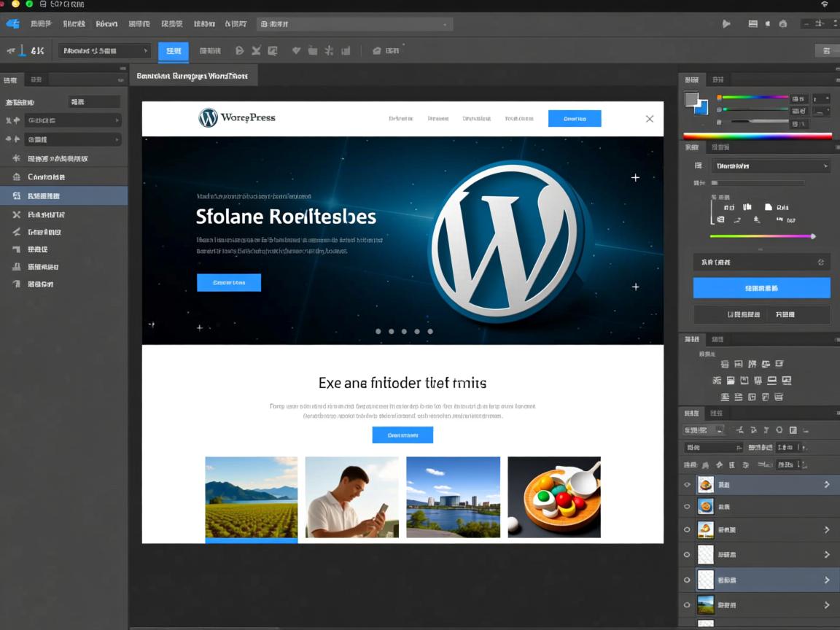Image resolution: width=840 pixels, height=630 pixels.
Task: Click the WordPress logo in the page header
Action: pos(209,117)
